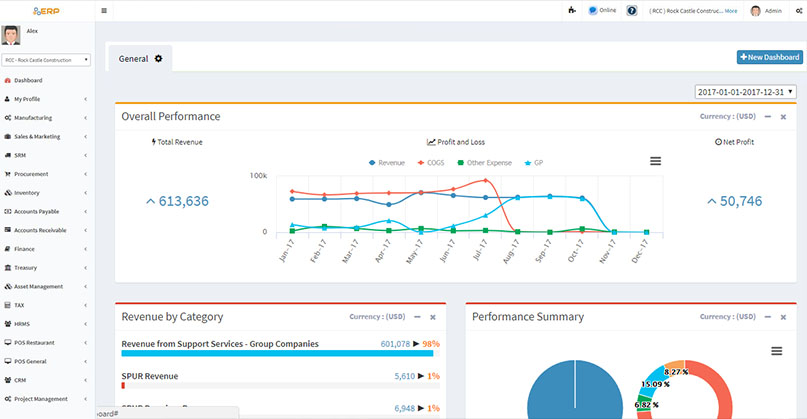The image size is (807, 419).
Task: Open TAX in sidebar
Action: (x=47, y=305)
